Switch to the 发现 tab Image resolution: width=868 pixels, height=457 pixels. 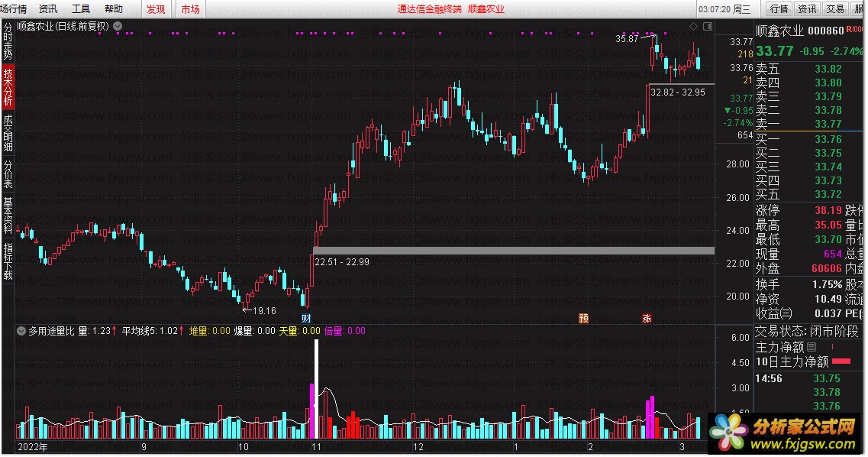tap(156, 9)
